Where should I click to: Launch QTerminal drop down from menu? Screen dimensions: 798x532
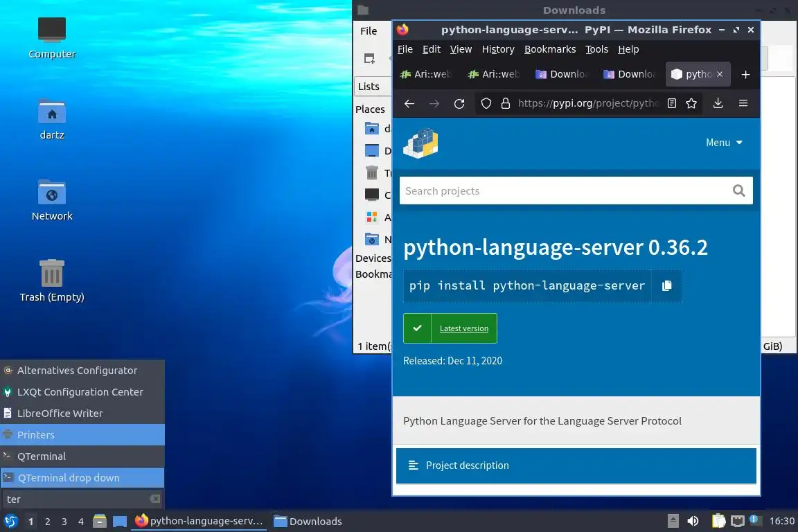[x=82, y=477]
